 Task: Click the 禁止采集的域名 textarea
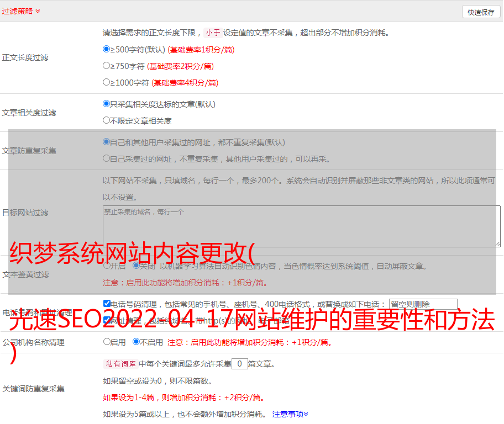[302, 226]
